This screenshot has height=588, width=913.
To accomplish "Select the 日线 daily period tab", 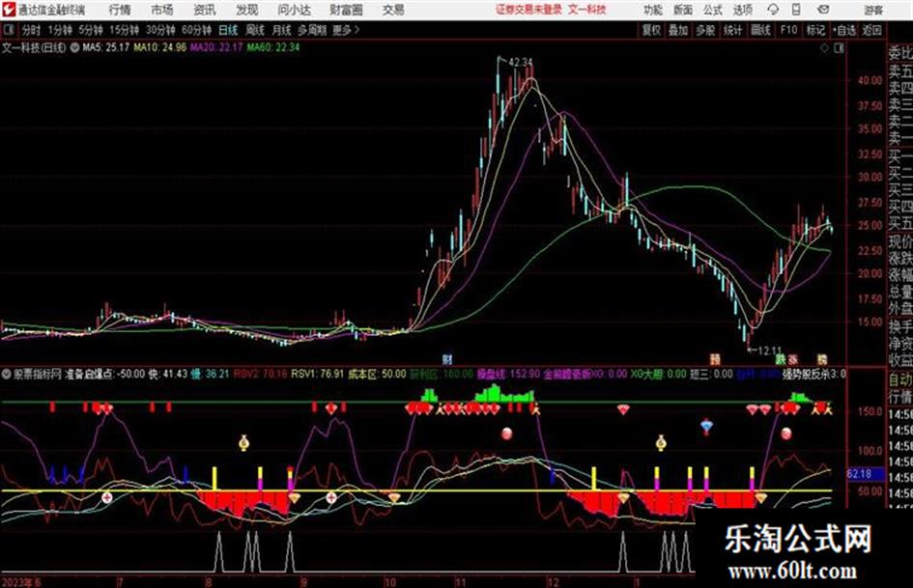I will (228, 30).
